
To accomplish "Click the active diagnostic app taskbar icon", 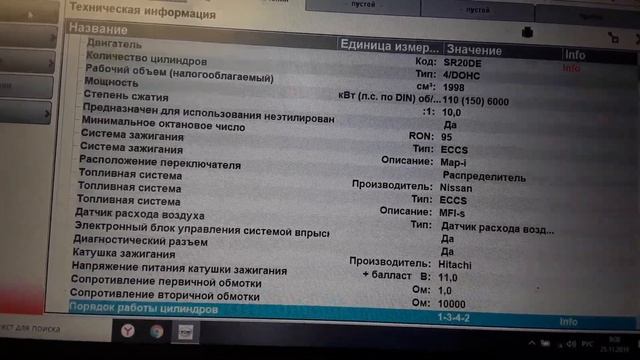I will (186, 333).
